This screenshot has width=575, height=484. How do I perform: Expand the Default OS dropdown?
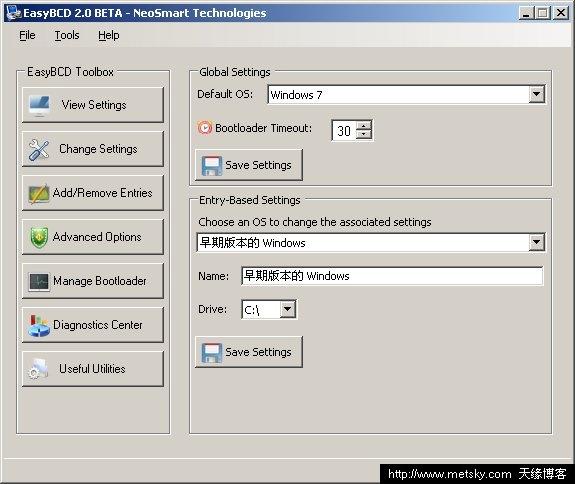tap(536, 95)
